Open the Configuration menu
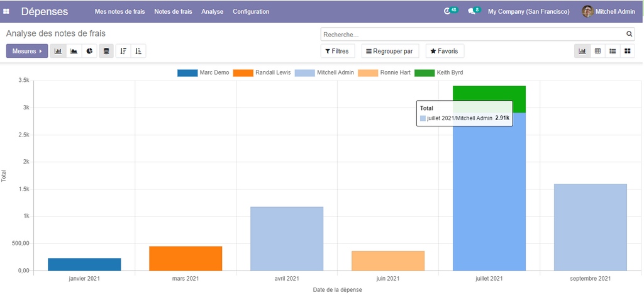The width and height of the screenshot is (644, 297). [x=251, y=11]
